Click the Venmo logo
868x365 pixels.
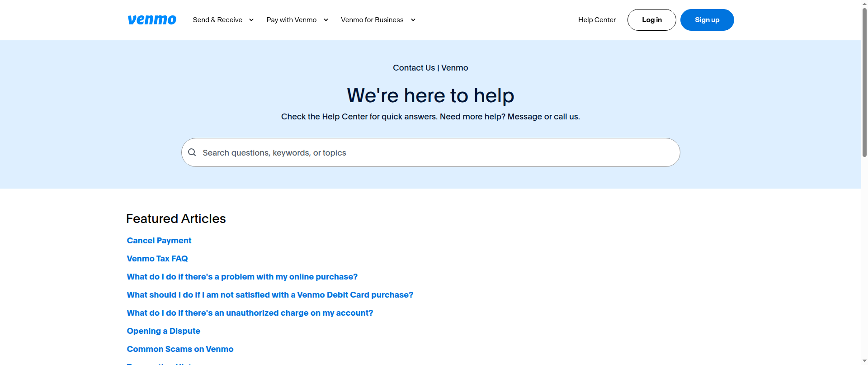[152, 20]
